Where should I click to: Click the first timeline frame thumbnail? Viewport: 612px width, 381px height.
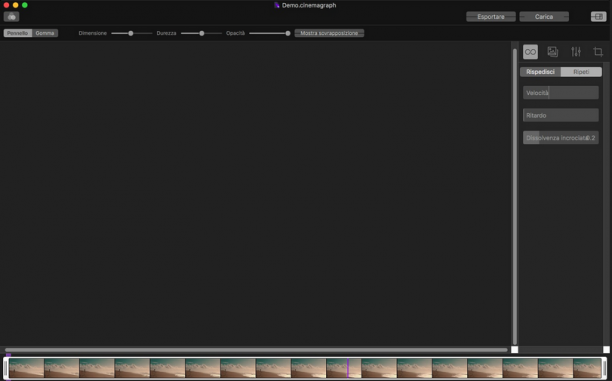tap(26, 368)
